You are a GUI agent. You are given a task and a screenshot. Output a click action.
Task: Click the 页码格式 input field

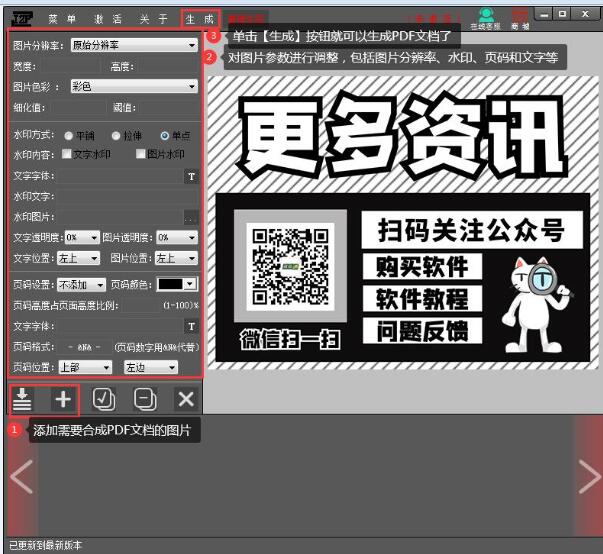point(84,347)
